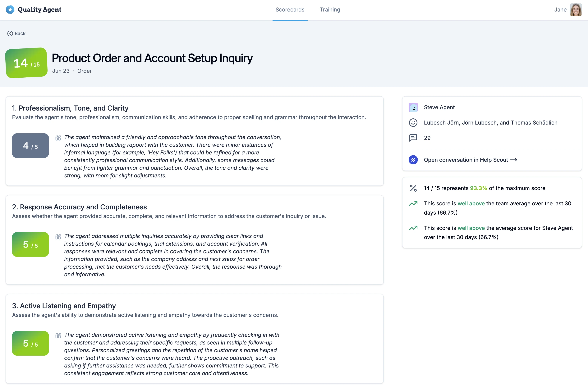This screenshot has width=588, height=392.
Task: Click the 3. Active Listening and Empathy heading
Action: [x=64, y=306]
